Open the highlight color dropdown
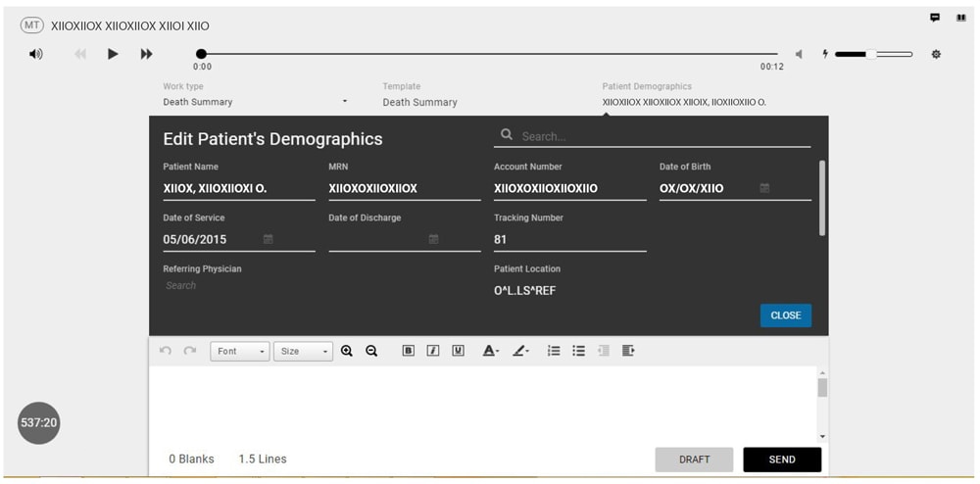This screenshot has width=980, height=484. (520, 351)
